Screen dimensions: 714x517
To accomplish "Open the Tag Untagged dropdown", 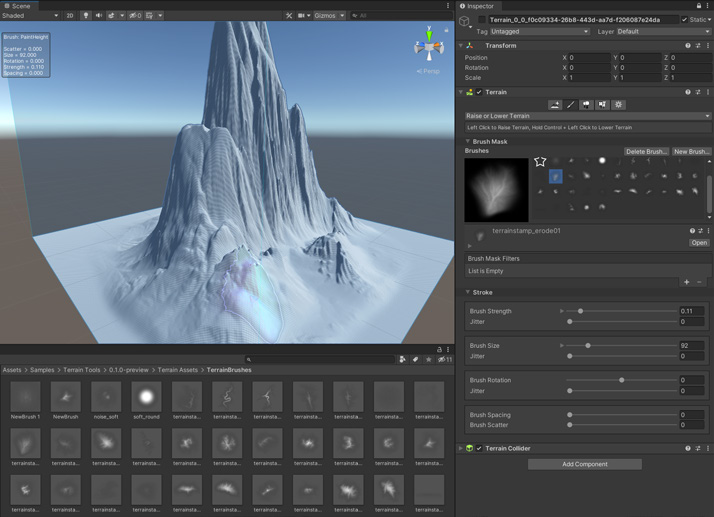I will [540, 31].
